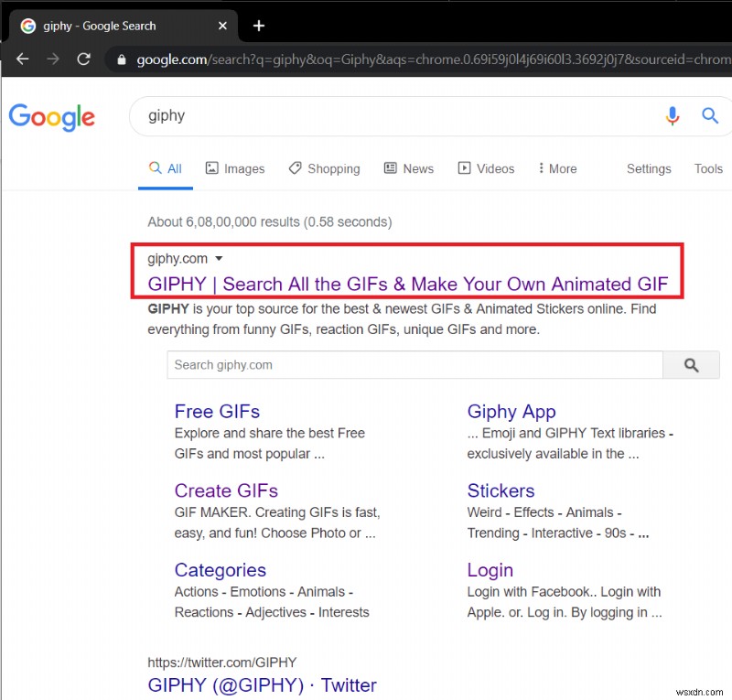Open the Login sitelink
Viewport: 732px width, 700px height.
pos(490,570)
